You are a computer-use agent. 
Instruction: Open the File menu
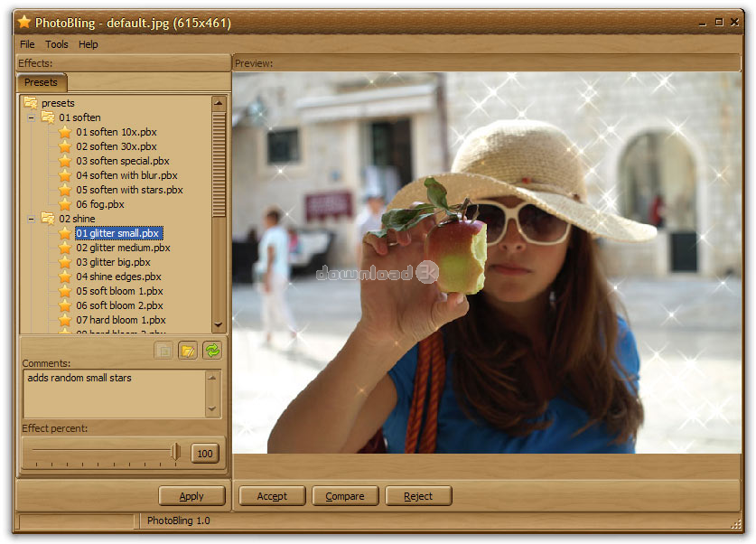coord(27,44)
